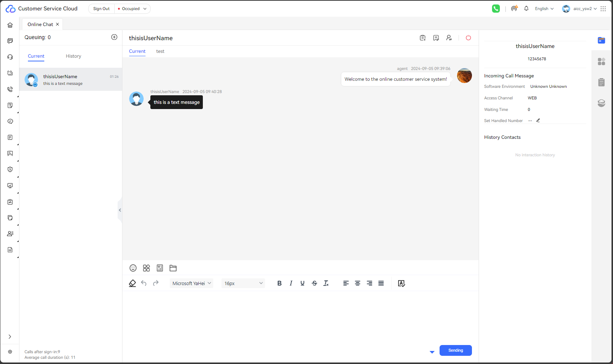This screenshot has width=613, height=364.
Task: Select the Current tab in chat area
Action: (137, 51)
